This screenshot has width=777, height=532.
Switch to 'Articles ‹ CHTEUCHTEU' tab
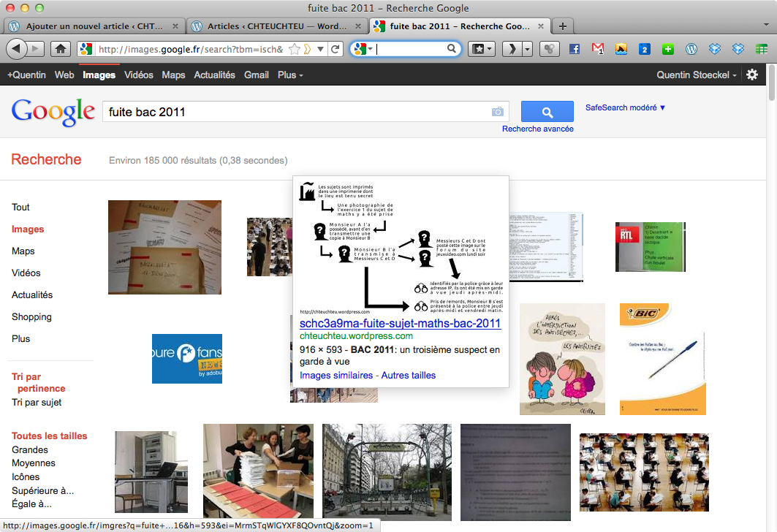(x=277, y=26)
